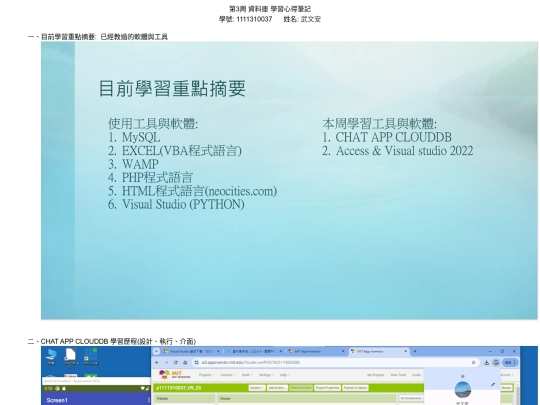540x405 pixels.
Task: Click the student number 1111310037
Action: [254, 19]
